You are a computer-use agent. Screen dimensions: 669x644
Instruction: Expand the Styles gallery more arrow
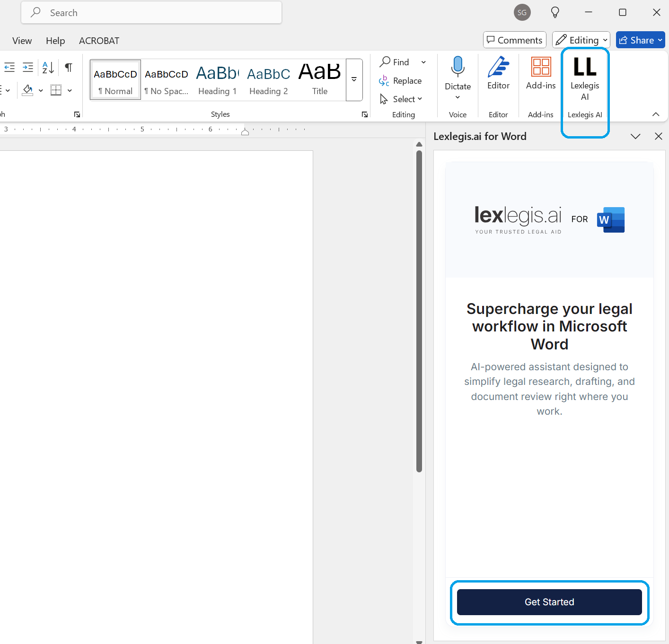click(354, 79)
